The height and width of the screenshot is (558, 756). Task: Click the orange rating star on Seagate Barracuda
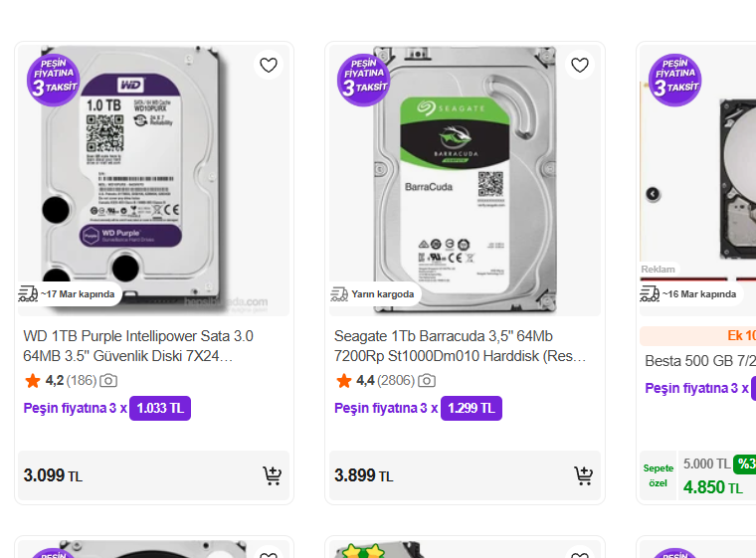pos(344,380)
